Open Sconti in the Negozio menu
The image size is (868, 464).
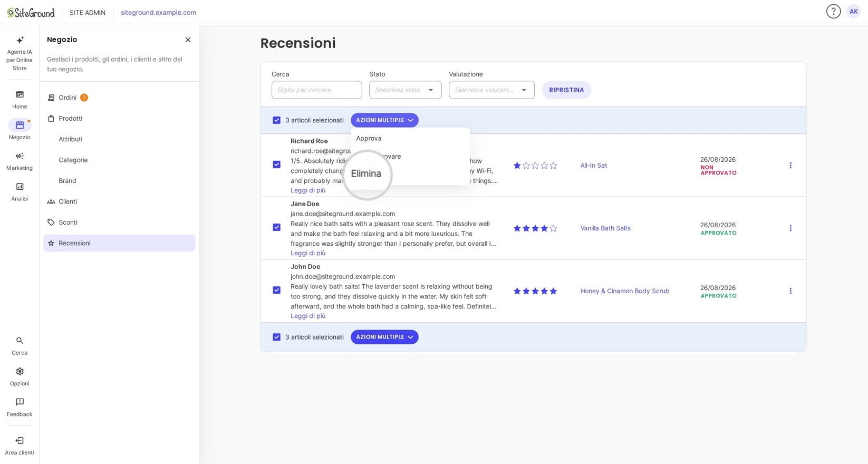[119, 222]
